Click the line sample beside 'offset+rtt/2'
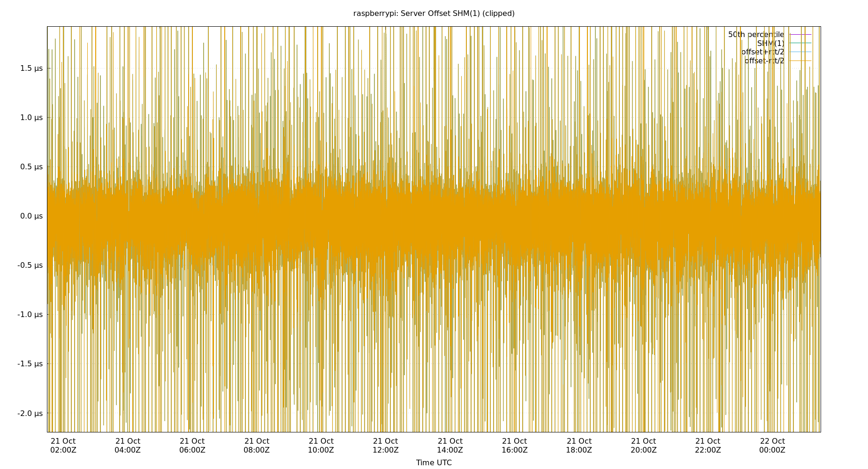The width and height of the screenshot is (868, 469). coord(800,52)
